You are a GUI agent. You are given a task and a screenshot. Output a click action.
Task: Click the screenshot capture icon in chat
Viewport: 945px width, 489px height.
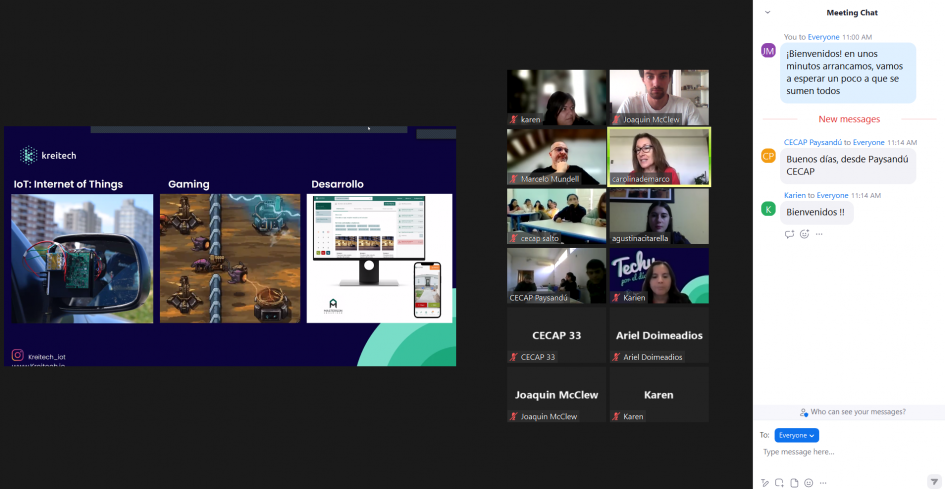pos(779,482)
